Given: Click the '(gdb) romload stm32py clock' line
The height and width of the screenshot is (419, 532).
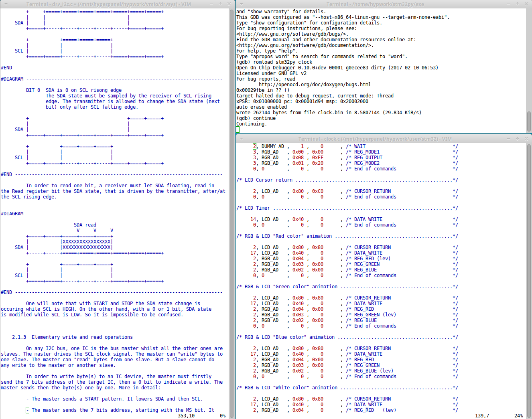Looking at the screenshot, I should [x=274, y=62].
